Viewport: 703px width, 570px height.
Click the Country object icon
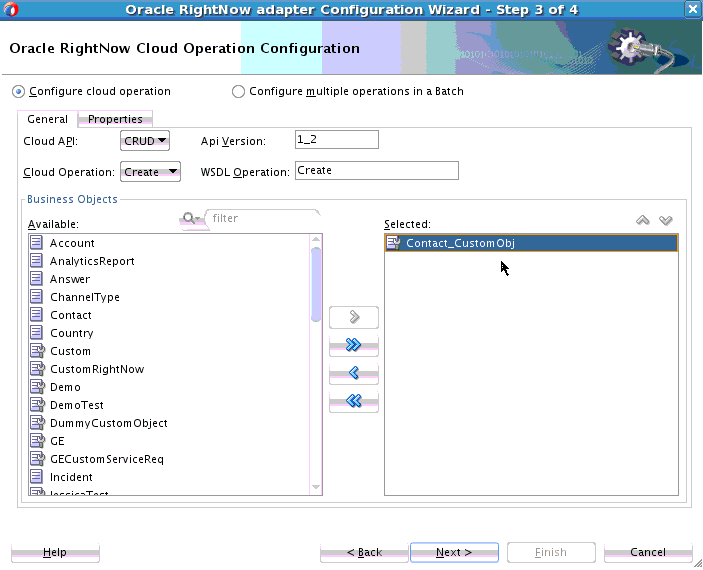coord(36,333)
